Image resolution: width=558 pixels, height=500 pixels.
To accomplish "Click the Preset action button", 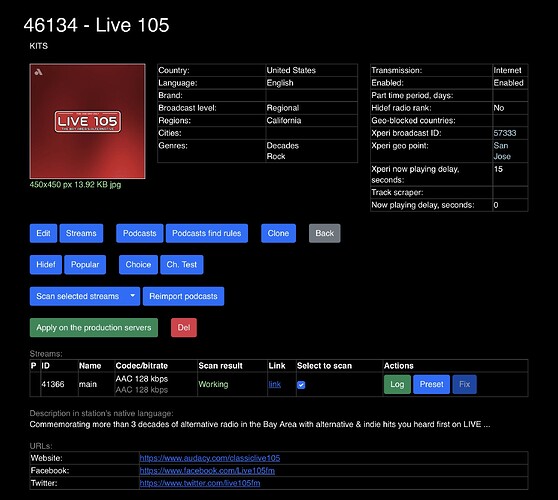I will pyautogui.click(x=432, y=384).
